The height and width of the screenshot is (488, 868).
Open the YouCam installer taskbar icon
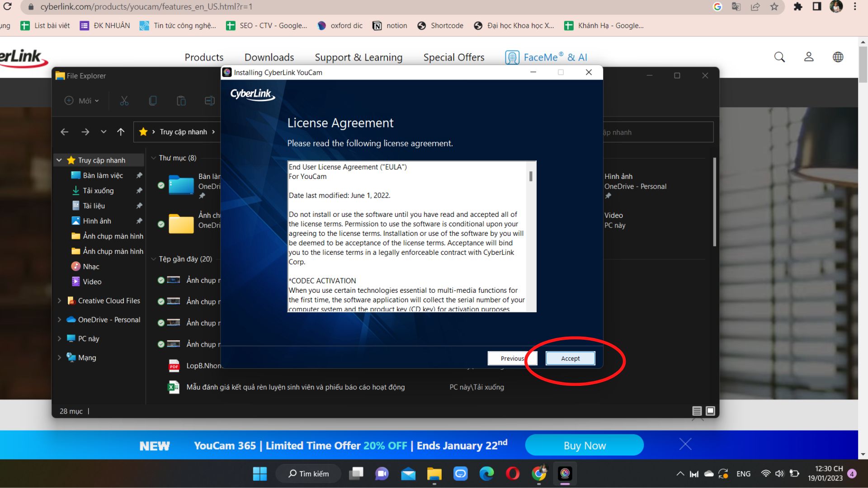click(x=565, y=474)
